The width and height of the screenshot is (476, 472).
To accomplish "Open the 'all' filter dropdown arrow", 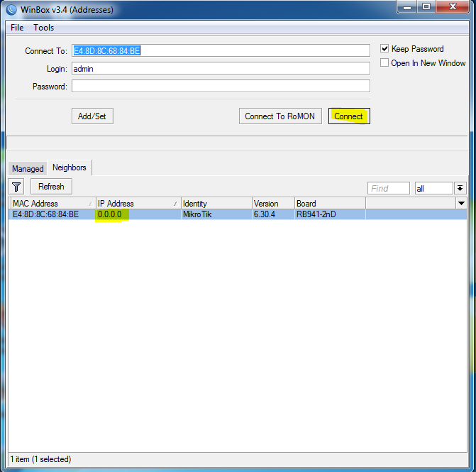I will pos(460,188).
